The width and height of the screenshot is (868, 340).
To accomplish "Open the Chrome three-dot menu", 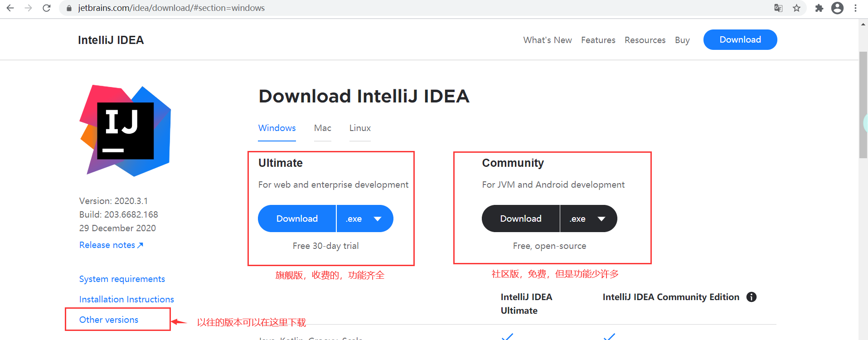I will 855,8.
